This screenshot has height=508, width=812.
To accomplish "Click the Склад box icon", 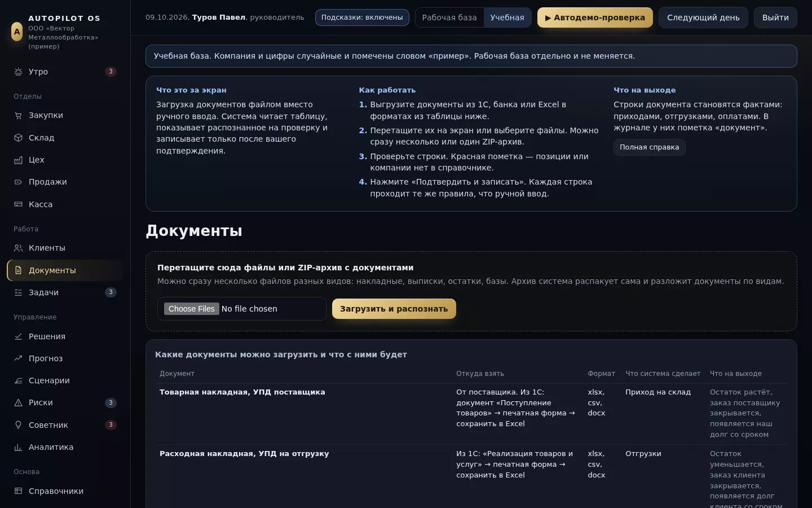I will pos(18,138).
